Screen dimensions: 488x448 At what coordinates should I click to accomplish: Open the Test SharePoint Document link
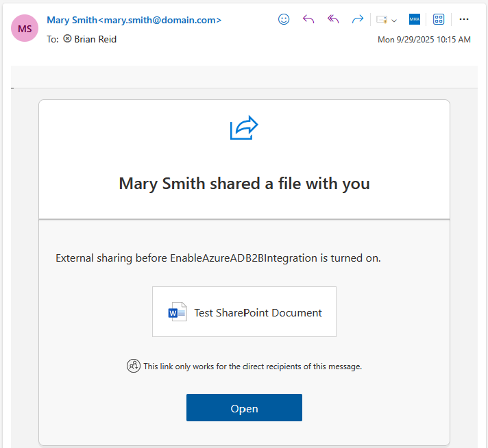coord(258,313)
